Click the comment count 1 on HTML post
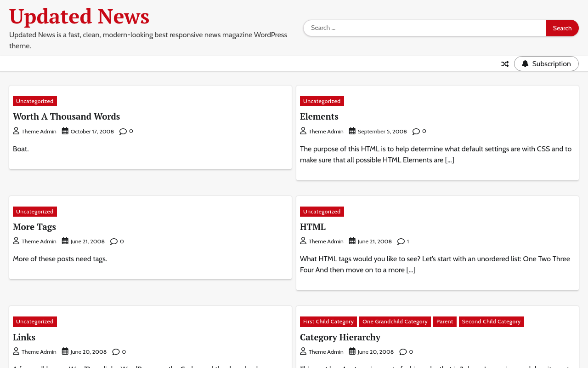The image size is (588, 368). 408,241
